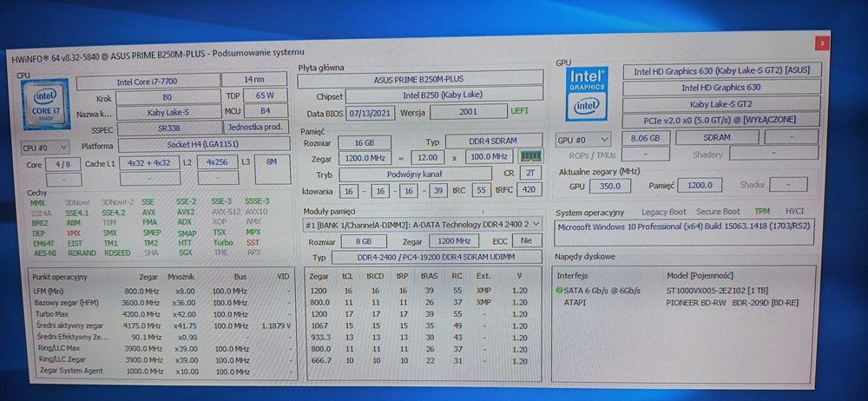868x401 pixels.
Task: Click the Krok B0 stepping field
Action: [x=168, y=97]
